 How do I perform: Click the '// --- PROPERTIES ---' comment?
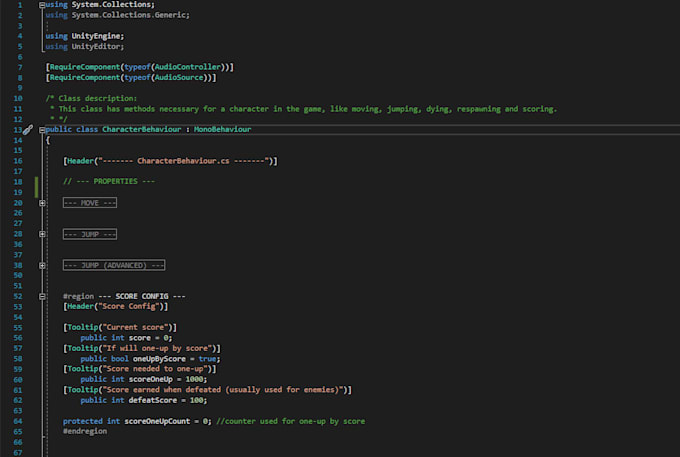pos(109,181)
